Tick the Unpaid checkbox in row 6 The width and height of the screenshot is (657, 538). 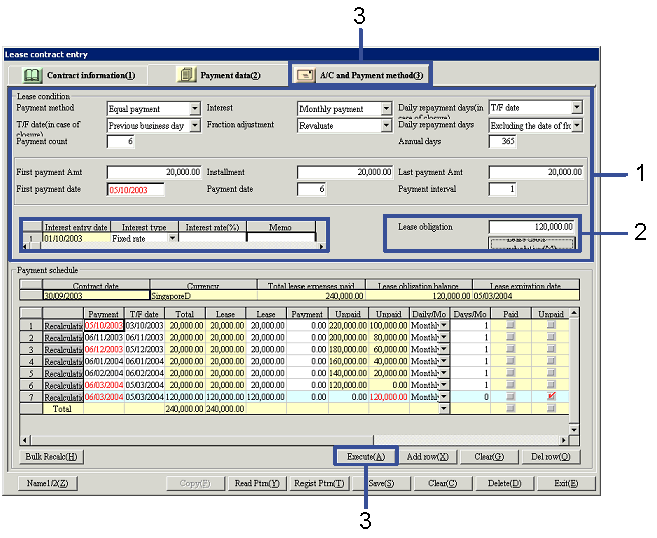click(551, 385)
